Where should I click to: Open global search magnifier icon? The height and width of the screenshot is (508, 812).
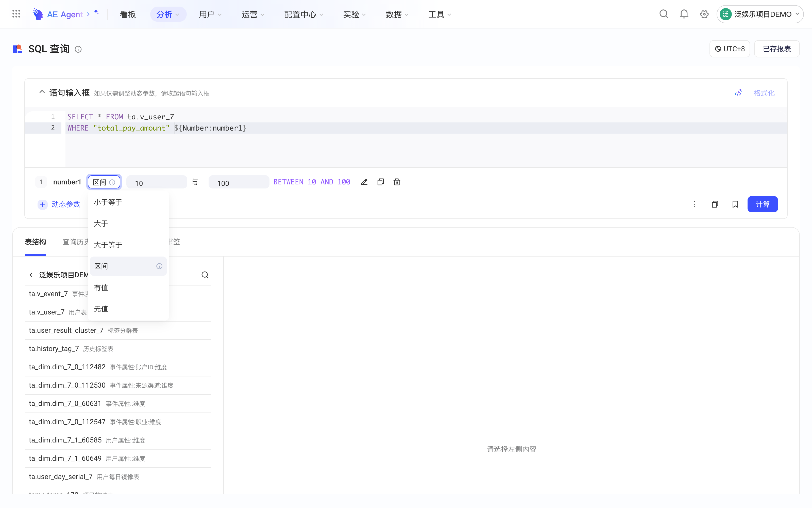[664, 14]
